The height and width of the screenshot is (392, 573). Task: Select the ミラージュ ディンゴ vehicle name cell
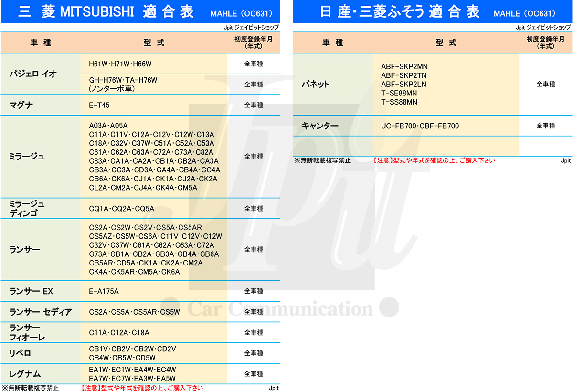(27, 209)
